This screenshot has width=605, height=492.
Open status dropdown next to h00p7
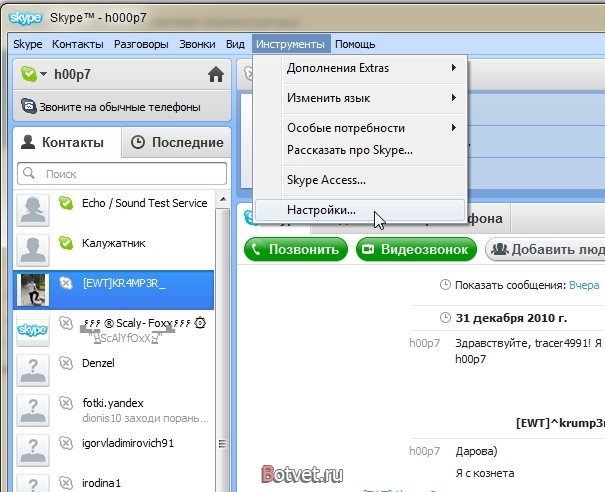(x=43, y=74)
